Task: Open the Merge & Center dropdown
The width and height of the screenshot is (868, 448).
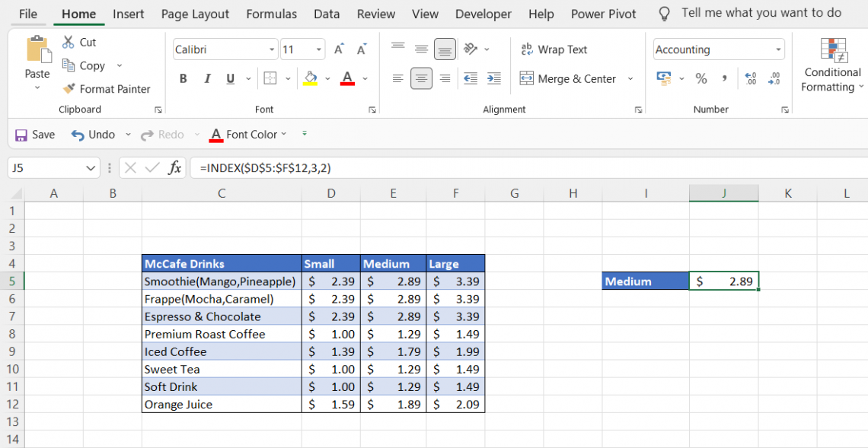Action: click(x=630, y=78)
